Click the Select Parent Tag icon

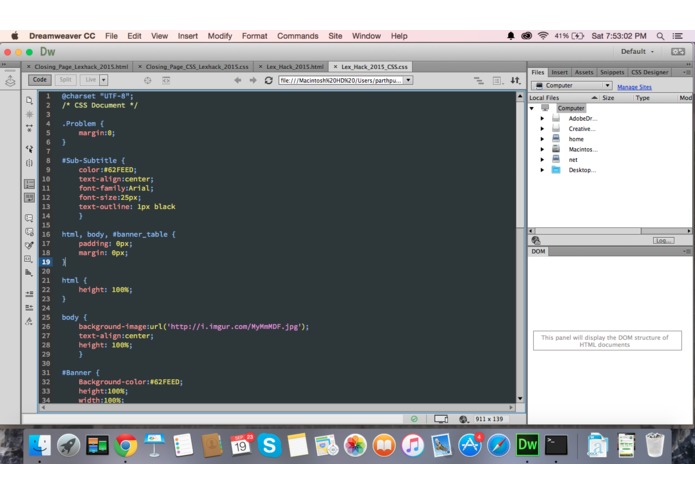point(29,149)
